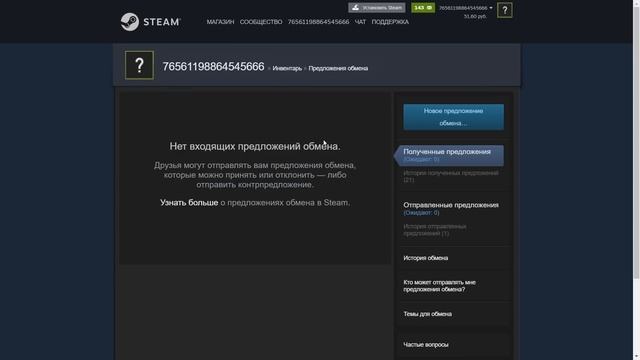Open Кто может отправлять мне предложения обмена?
Viewport: 640px width, 360px height.
440,286
